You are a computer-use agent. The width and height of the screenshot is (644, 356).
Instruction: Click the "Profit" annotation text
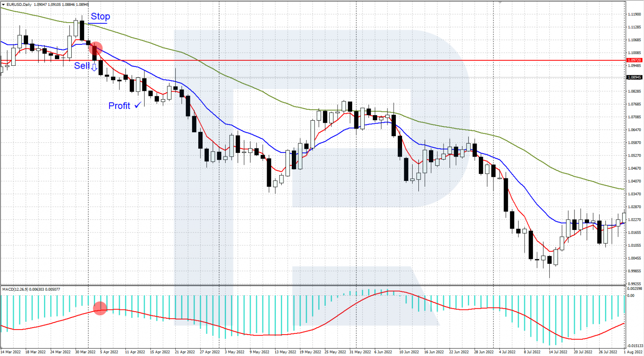click(x=119, y=106)
